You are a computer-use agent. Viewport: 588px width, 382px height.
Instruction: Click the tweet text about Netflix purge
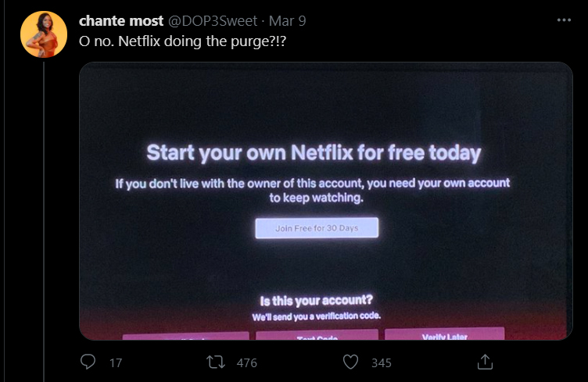click(x=183, y=41)
